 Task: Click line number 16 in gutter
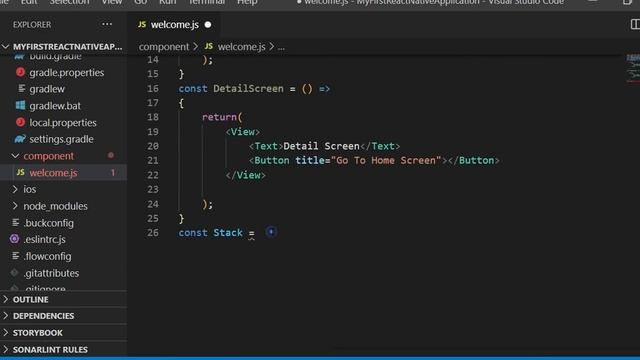tap(153, 89)
